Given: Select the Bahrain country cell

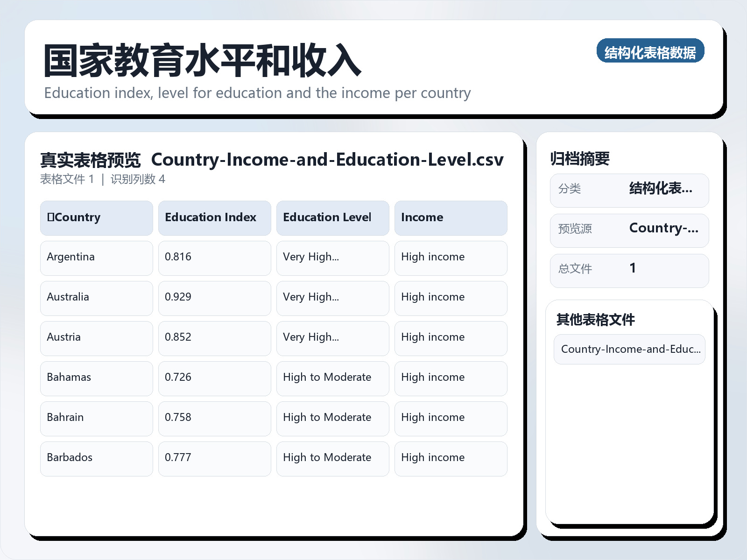Looking at the screenshot, I should [96, 419].
